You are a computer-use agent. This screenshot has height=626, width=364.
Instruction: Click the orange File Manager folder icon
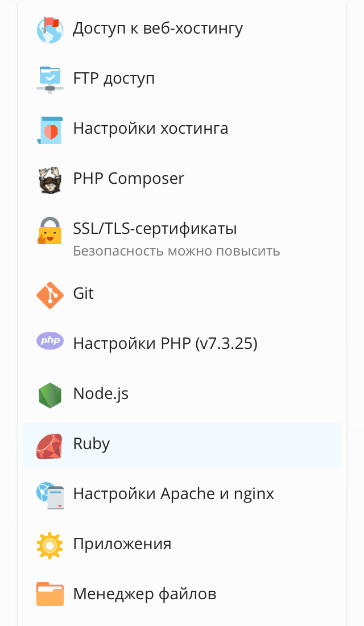coord(50,595)
